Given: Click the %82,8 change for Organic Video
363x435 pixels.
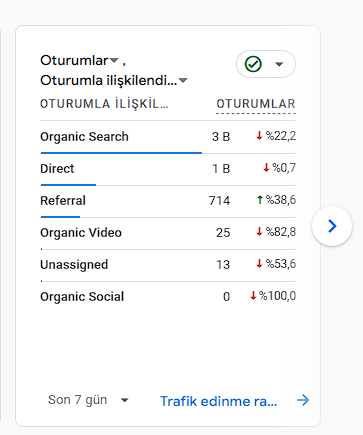Looking at the screenshot, I should click(276, 232).
